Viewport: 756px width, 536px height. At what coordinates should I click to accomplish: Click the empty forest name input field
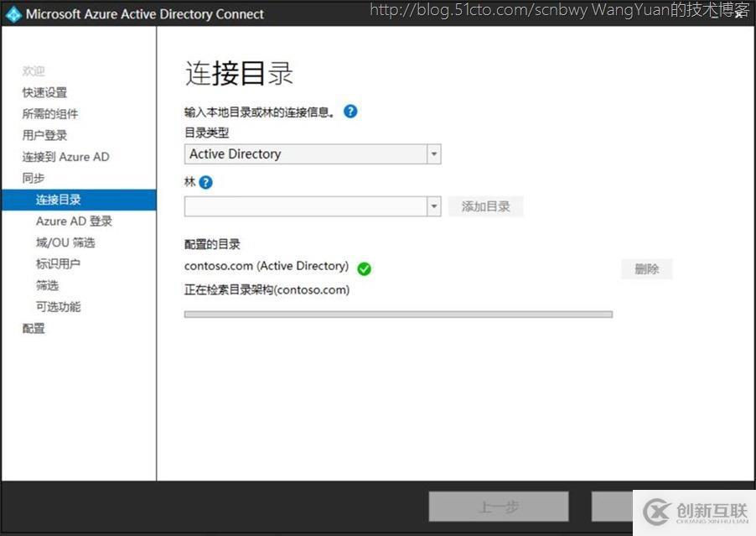point(306,206)
